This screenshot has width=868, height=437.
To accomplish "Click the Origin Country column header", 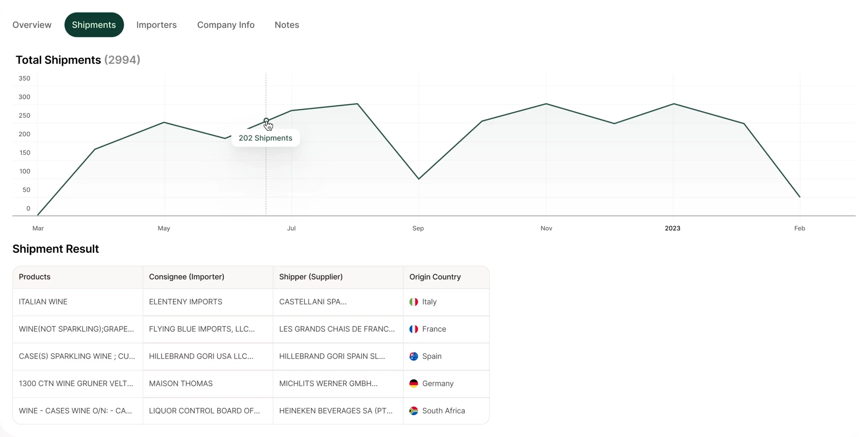I will point(435,277).
